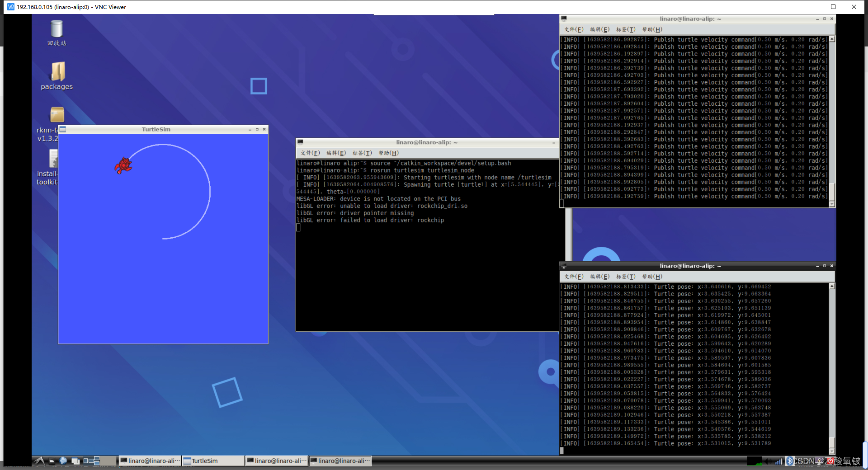Open the LXDE start menu bird icon
868x470 pixels.
(40, 461)
